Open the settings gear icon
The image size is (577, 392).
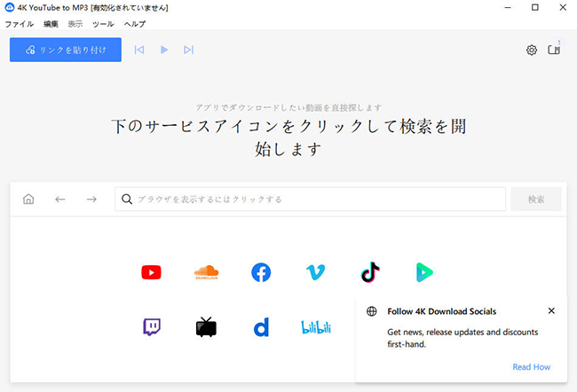532,50
